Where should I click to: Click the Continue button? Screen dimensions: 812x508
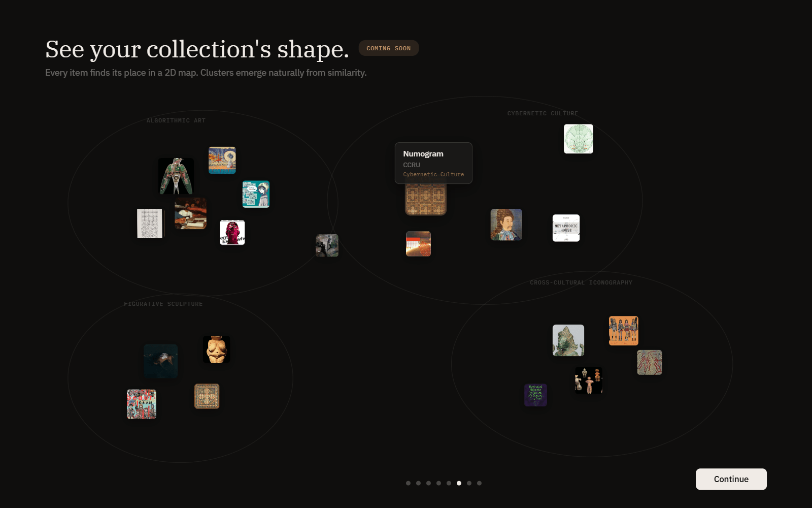click(x=731, y=479)
